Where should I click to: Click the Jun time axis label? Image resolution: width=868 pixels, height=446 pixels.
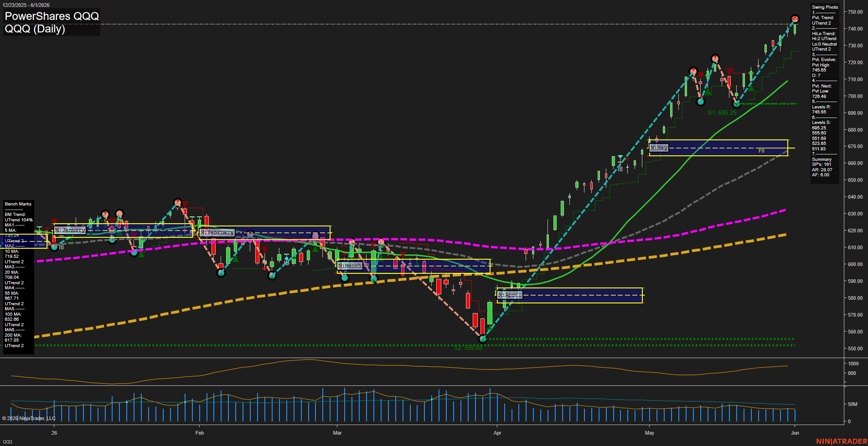[795, 433]
